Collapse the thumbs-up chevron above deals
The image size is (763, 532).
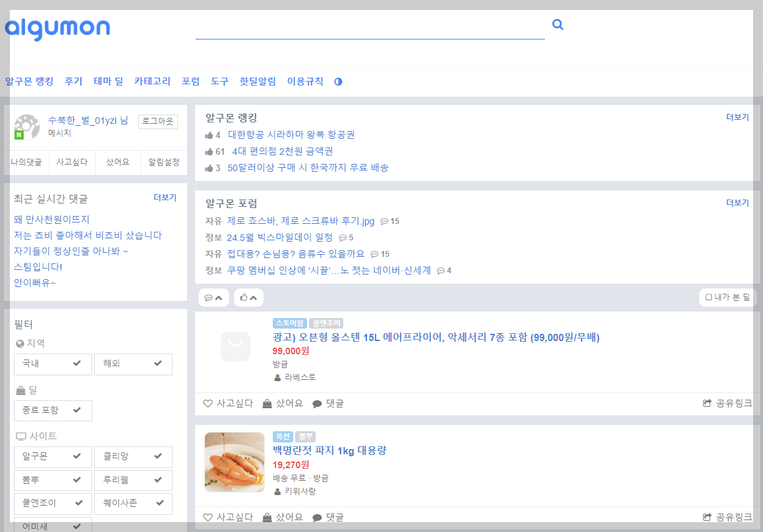[x=248, y=297]
